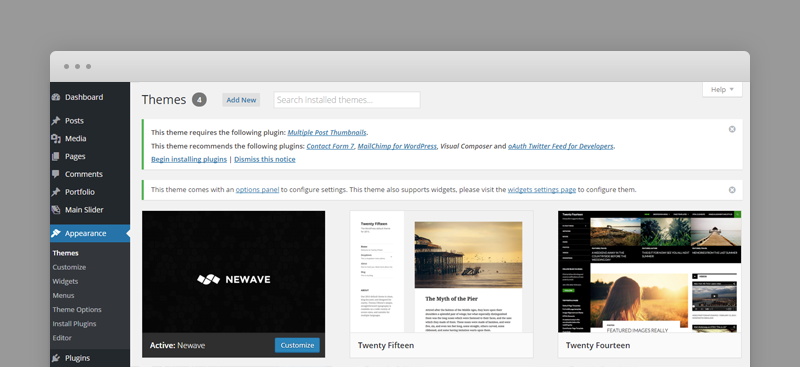The image size is (800, 367).
Task: Go to the Posts menu label
Action: click(74, 121)
